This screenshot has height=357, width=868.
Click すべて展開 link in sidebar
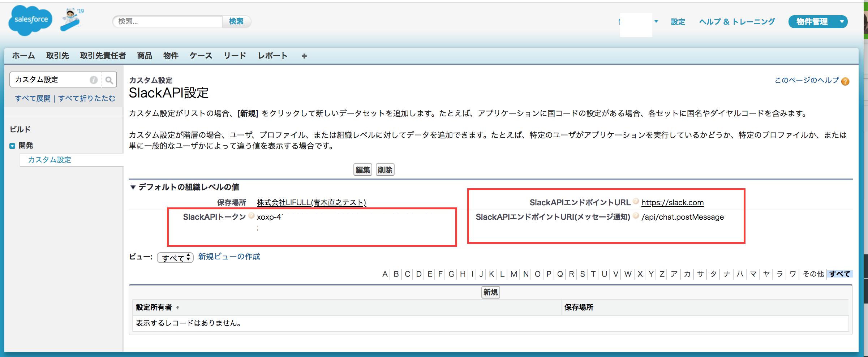coord(33,98)
